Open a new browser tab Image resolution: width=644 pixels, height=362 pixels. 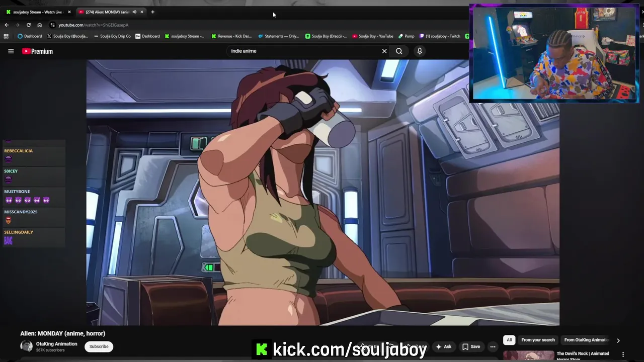coord(152,12)
